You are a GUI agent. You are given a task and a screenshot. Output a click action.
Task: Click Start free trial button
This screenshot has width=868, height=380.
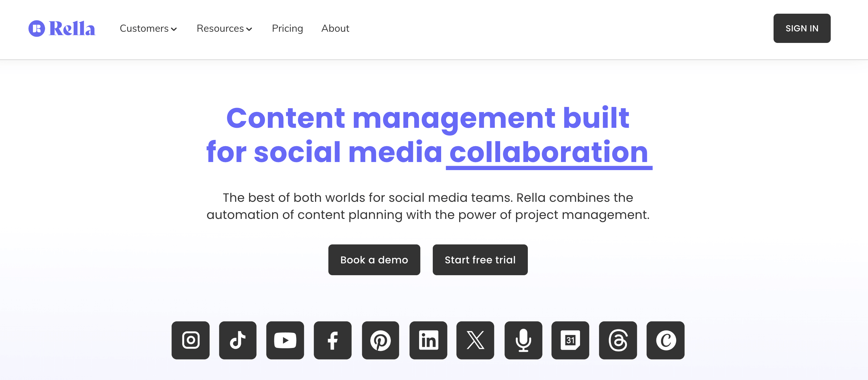pyautogui.click(x=480, y=260)
